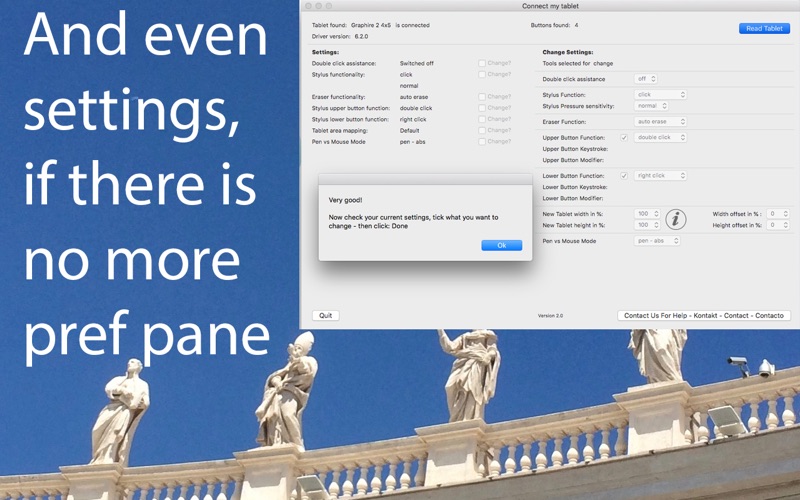The height and width of the screenshot is (500, 800).
Task: Open Eraser Function auto erase dropdown
Action: (x=660, y=121)
